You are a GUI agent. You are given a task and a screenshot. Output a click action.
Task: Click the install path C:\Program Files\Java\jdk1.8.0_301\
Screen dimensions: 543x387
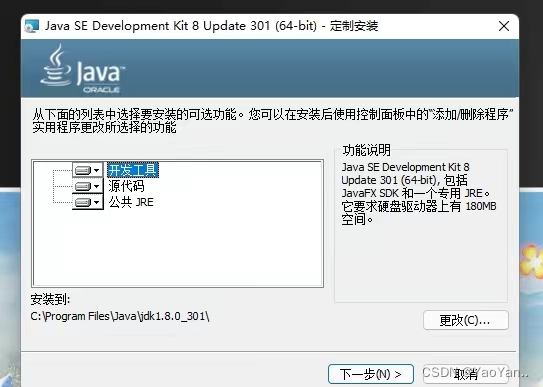120,316
